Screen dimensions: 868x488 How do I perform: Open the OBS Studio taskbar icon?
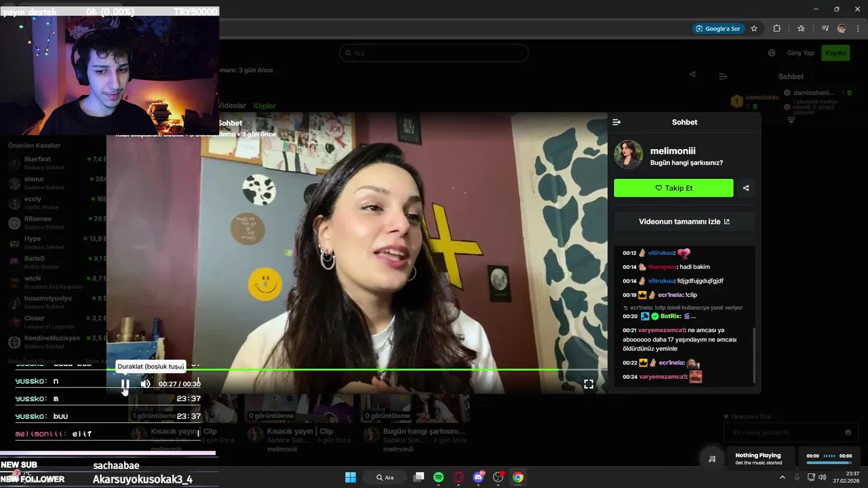tap(498, 477)
